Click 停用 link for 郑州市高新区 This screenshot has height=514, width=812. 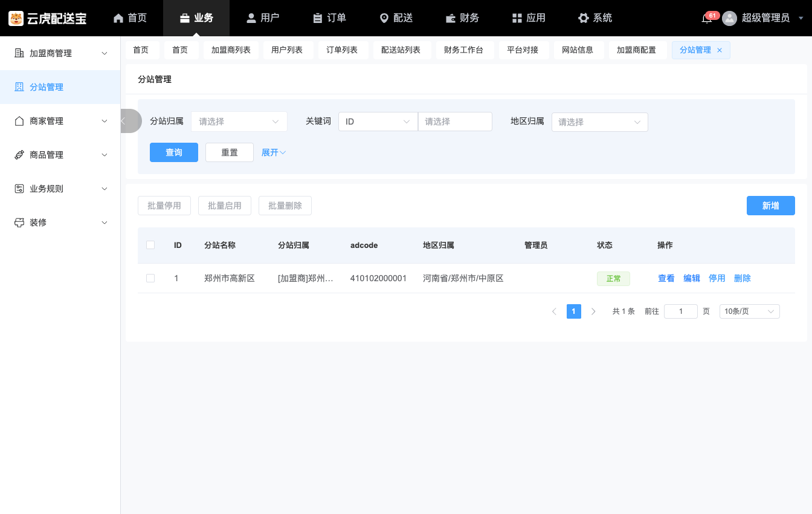pos(717,278)
